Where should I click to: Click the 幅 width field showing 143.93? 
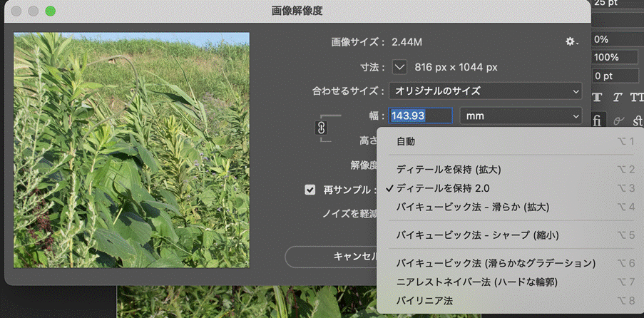tap(421, 116)
